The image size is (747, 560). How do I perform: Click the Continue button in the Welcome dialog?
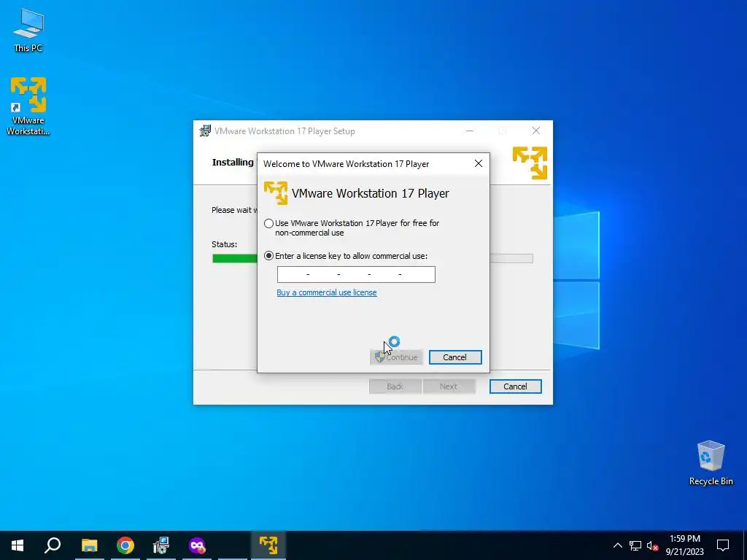(x=396, y=357)
